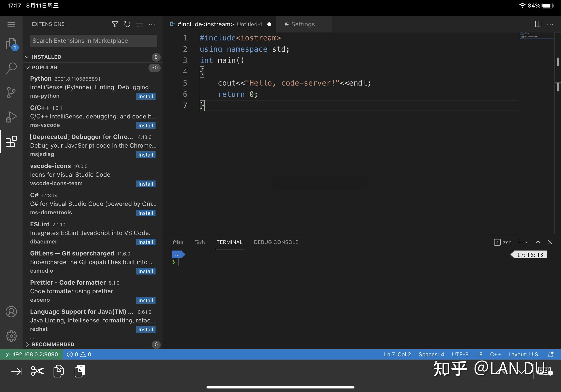
Task: Toggle the hamburger application menu
Action: [x=11, y=24]
